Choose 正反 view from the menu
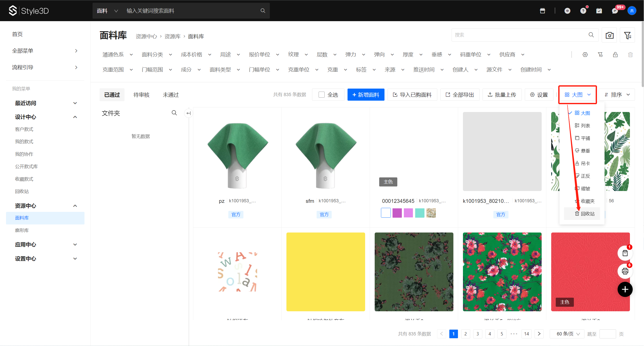The width and height of the screenshot is (644, 346). (582, 176)
